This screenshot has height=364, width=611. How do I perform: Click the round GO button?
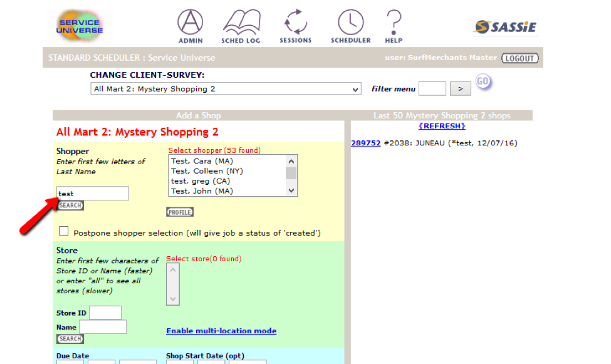(483, 82)
